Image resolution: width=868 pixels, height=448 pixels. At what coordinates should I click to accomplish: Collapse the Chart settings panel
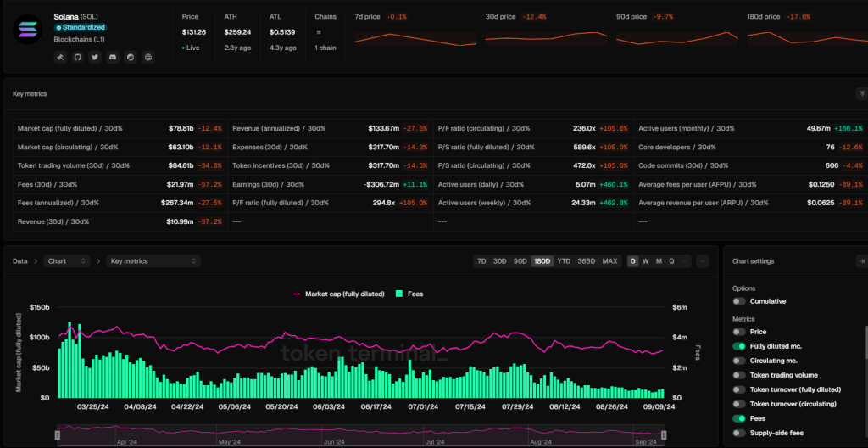pos(862,261)
